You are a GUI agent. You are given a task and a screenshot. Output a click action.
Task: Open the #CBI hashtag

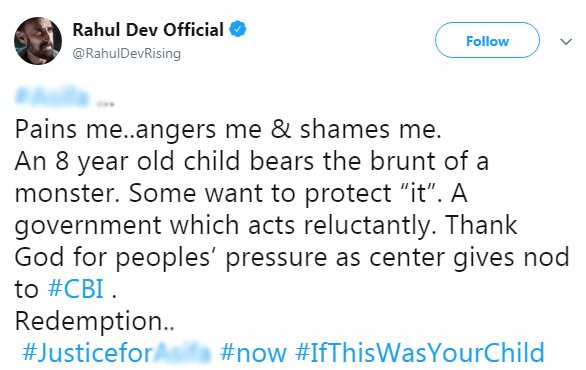pos(76,289)
